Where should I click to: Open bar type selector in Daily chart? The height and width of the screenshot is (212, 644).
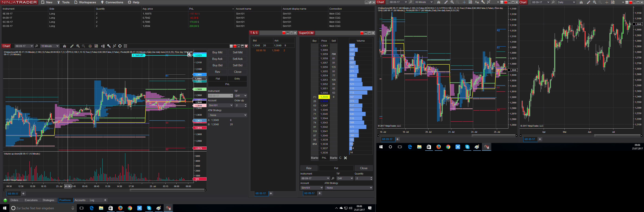[581, 2]
